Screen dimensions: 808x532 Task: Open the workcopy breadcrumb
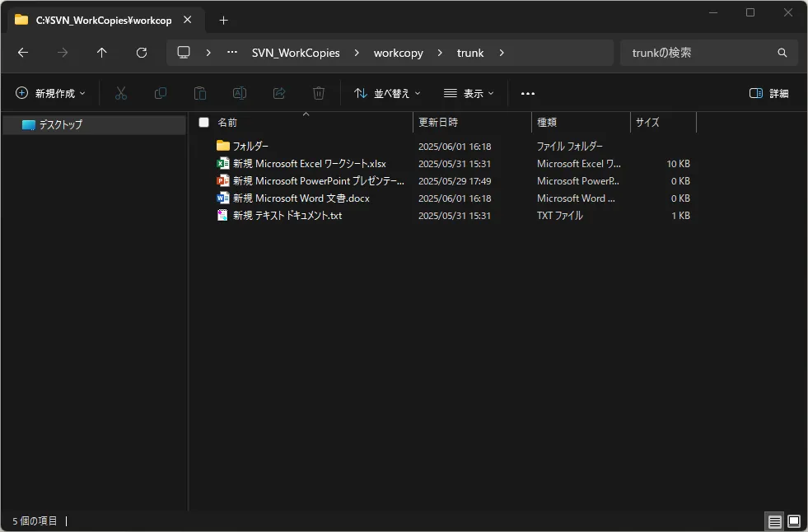399,53
